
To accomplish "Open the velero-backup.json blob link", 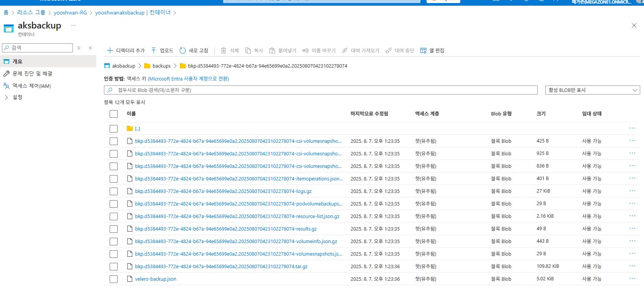I will [x=156, y=279].
